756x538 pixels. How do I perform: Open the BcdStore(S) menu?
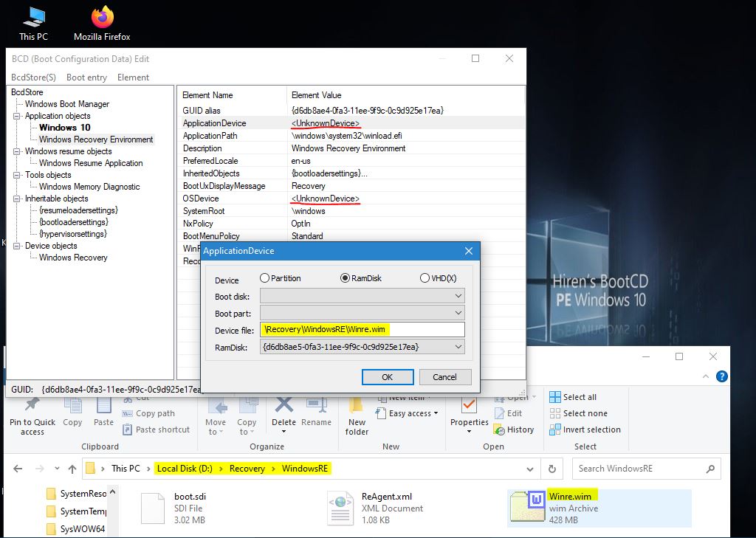[33, 77]
